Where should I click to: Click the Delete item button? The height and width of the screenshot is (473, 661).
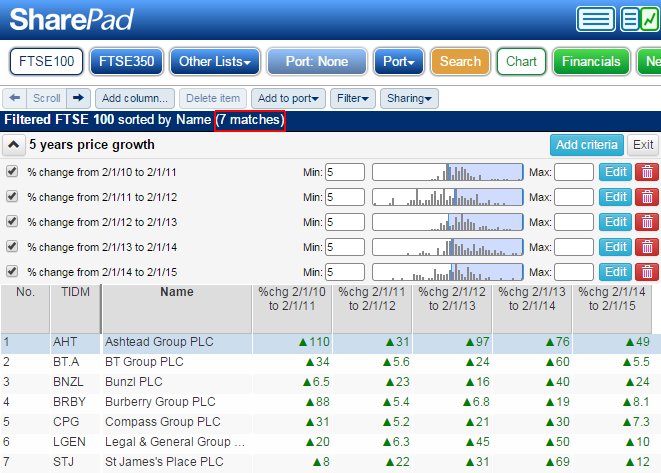[213, 98]
